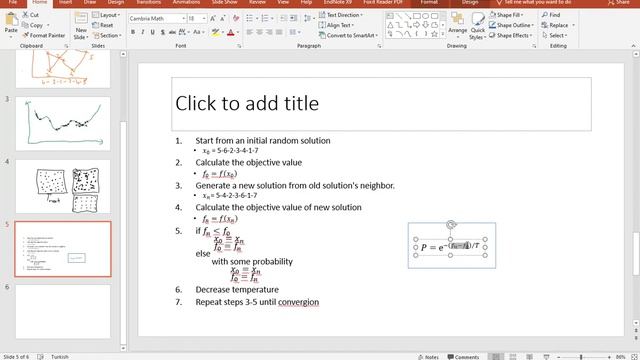Screen dimensions: 640x360
Task: Pick the right arrow shape from gallery
Action: [x=417, y=25]
